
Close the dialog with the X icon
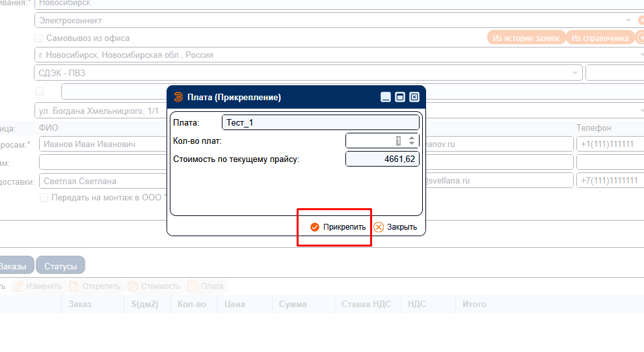click(x=414, y=98)
